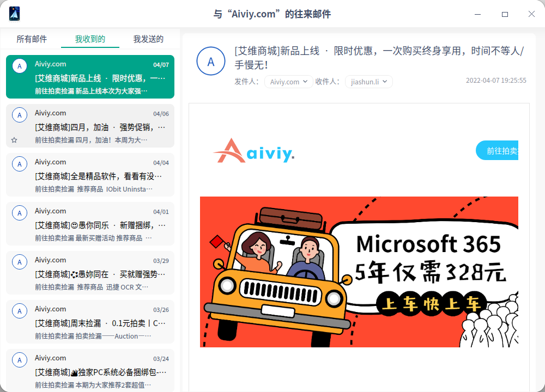Click avatar of 03/24 Aiviy.com email
Image resolution: width=545 pixels, height=392 pixels.
coord(20,360)
